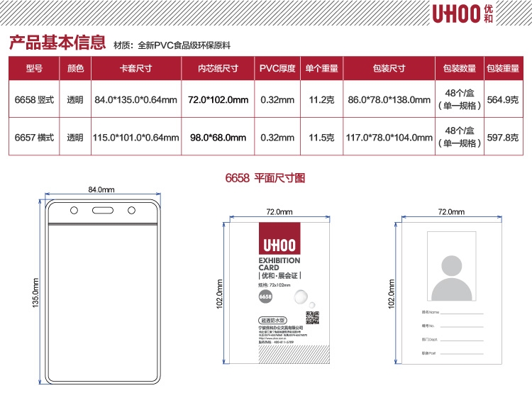Click the weight value 11.5克
The height and width of the screenshot is (393, 532).
click(321, 138)
